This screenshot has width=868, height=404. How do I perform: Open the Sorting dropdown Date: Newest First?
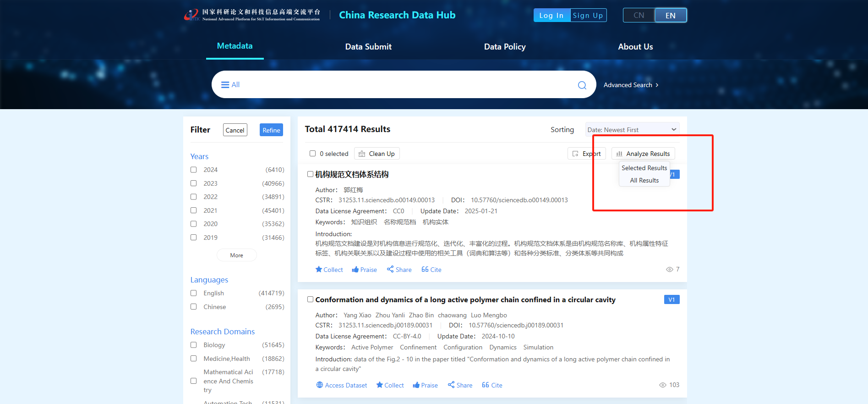tap(632, 130)
